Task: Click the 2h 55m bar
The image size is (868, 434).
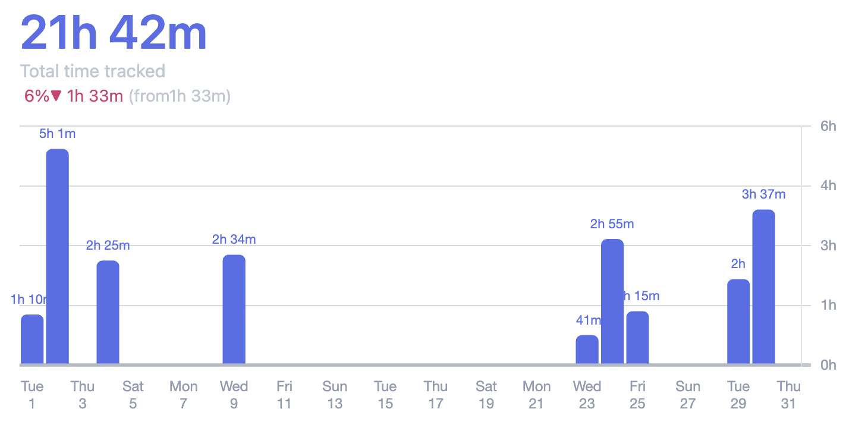Action: click(612, 301)
